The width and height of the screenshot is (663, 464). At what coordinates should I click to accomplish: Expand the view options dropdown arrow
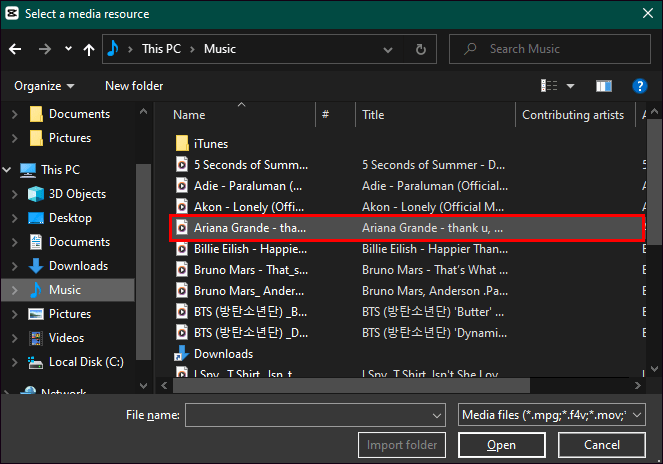[x=570, y=86]
